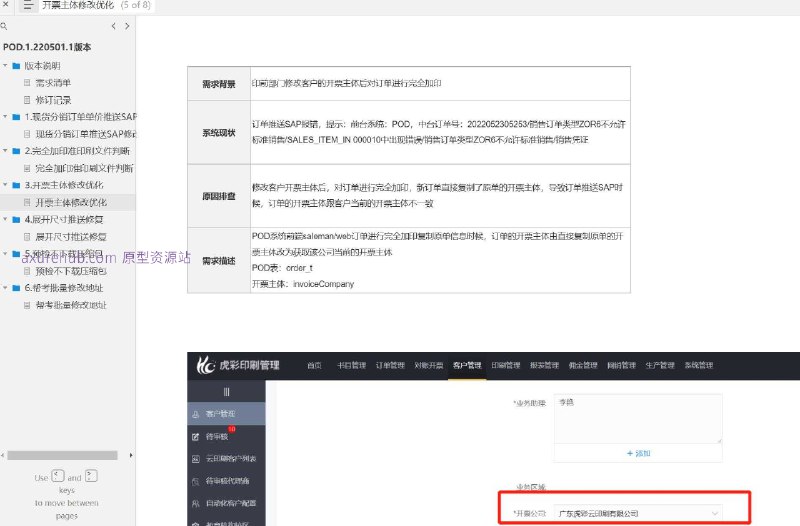
Task: Open the 开票公司 dropdown
Action: point(638,513)
